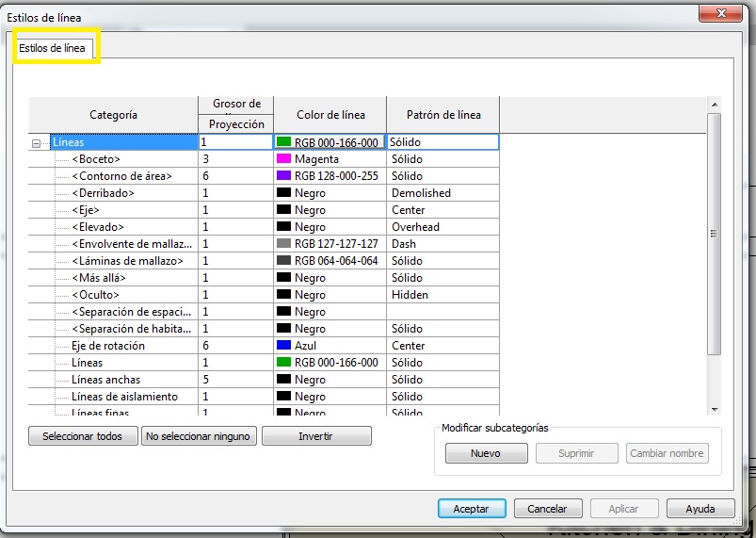756x538 pixels.
Task: Close the Estilos de línea dialog
Action: pyautogui.click(x=721, y=14)
